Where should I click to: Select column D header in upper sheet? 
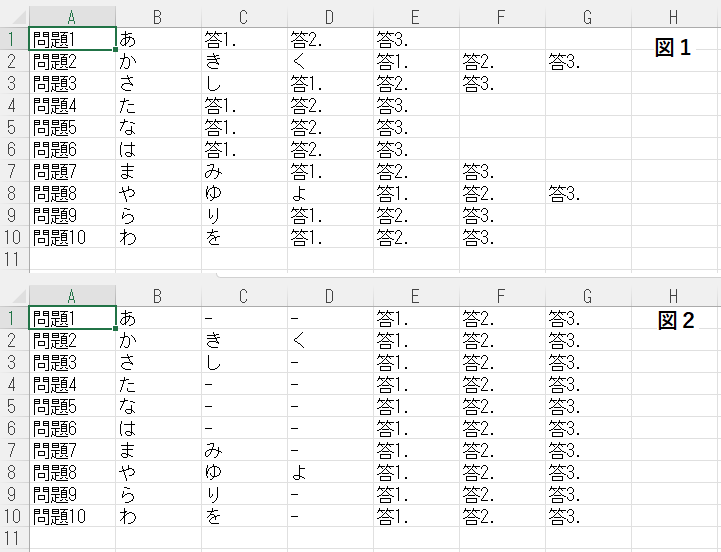(330, 17)
